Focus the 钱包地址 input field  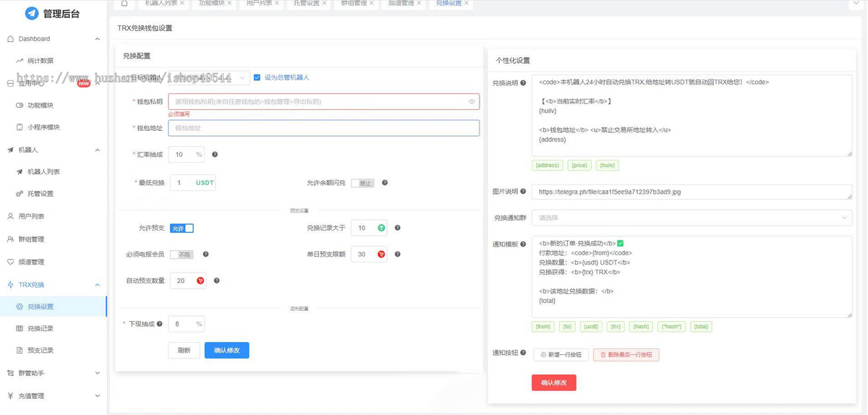click(x=323, y=128)
